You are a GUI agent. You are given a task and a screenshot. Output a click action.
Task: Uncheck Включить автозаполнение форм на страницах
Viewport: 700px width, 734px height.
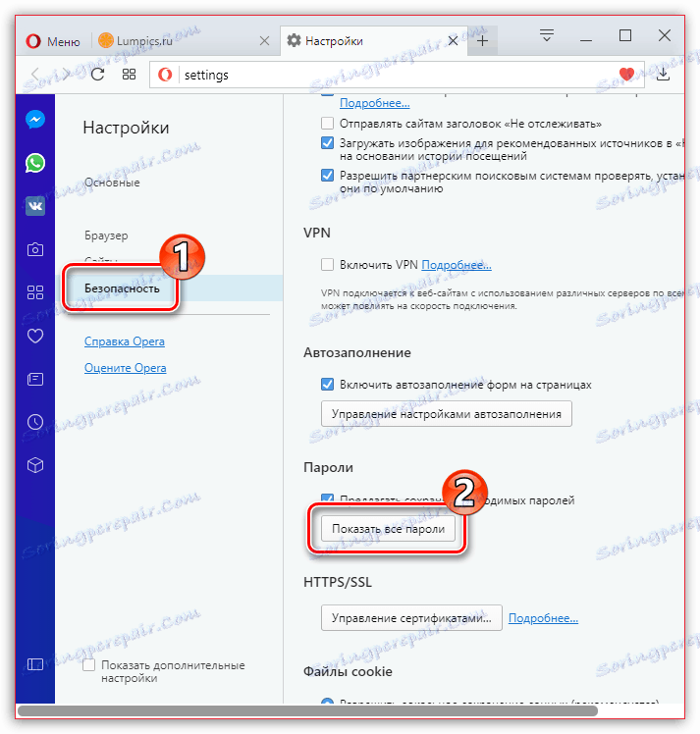[327, 385]
